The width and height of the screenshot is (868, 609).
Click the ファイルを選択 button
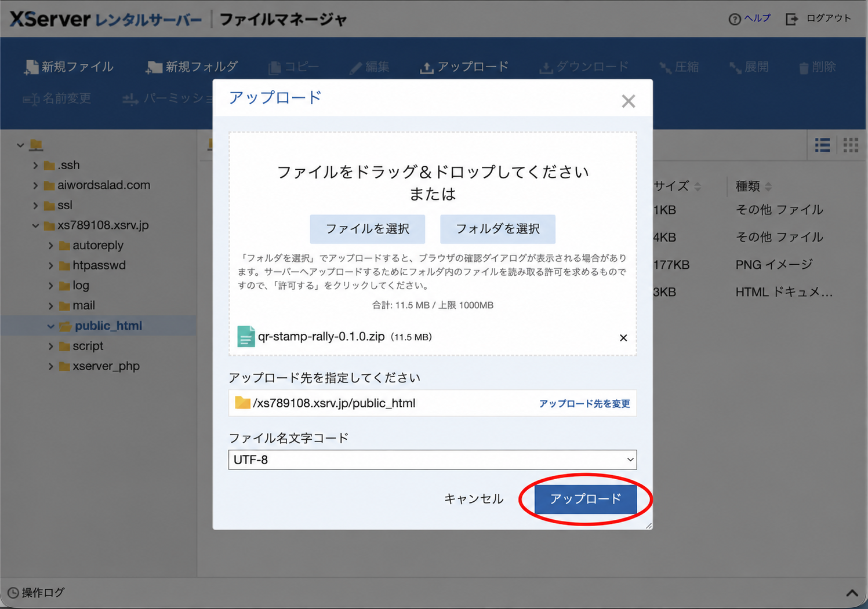[x=368, y=229]
